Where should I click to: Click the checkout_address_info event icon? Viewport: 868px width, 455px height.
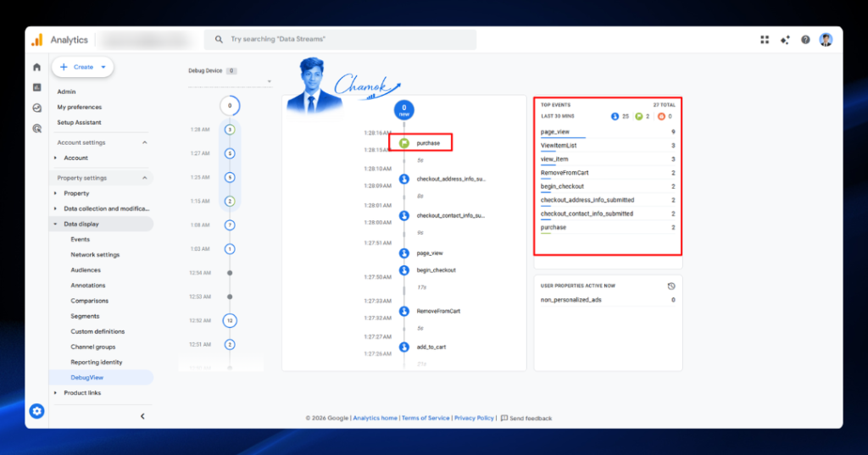(404, 180)
